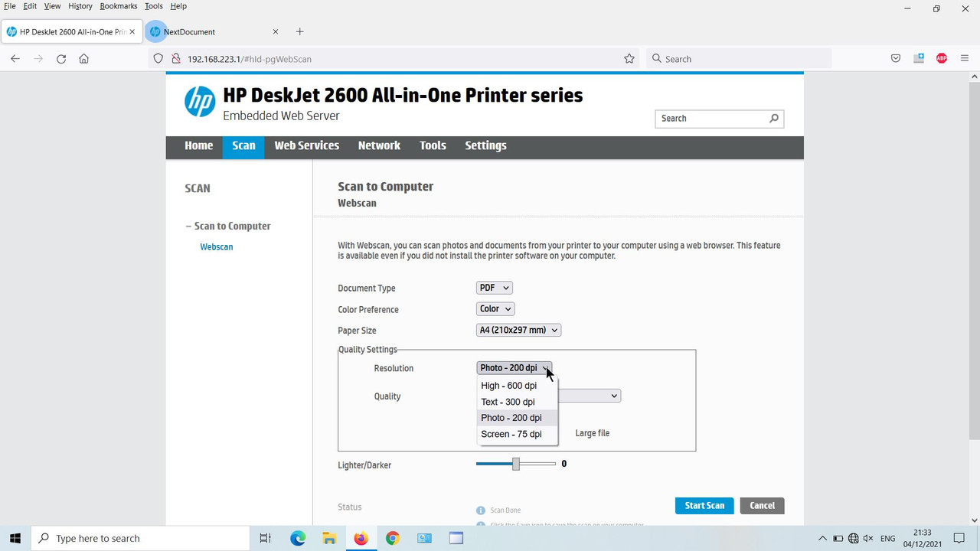Click the extension icon left of ABP
The width and height of the screenshot is (980, 551).
[x=919, y=59]
